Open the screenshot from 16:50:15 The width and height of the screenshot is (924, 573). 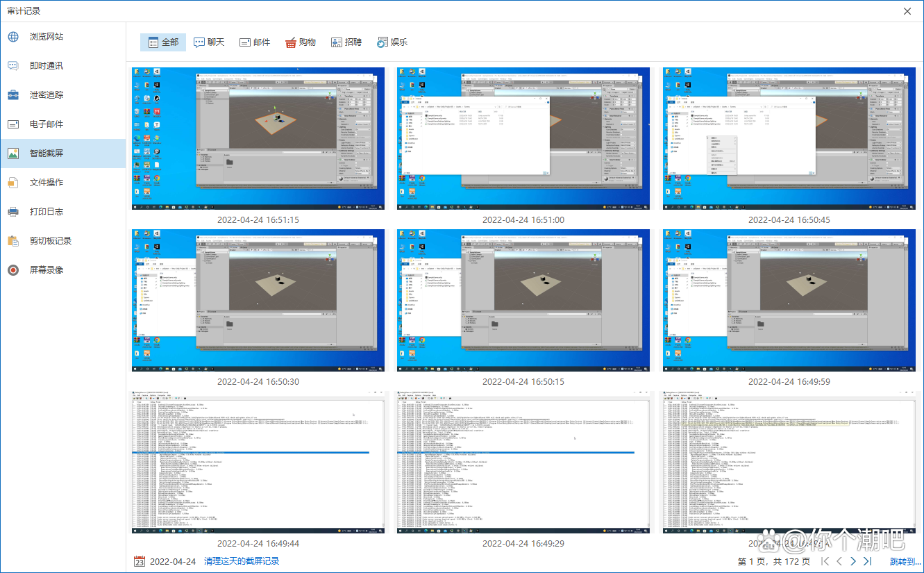tap(523, 300)
